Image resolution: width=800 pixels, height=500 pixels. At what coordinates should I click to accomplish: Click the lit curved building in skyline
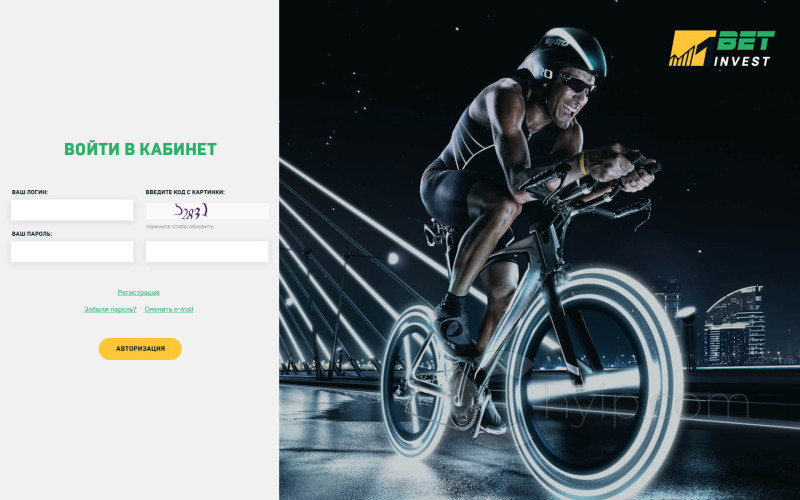click(735, 326)
